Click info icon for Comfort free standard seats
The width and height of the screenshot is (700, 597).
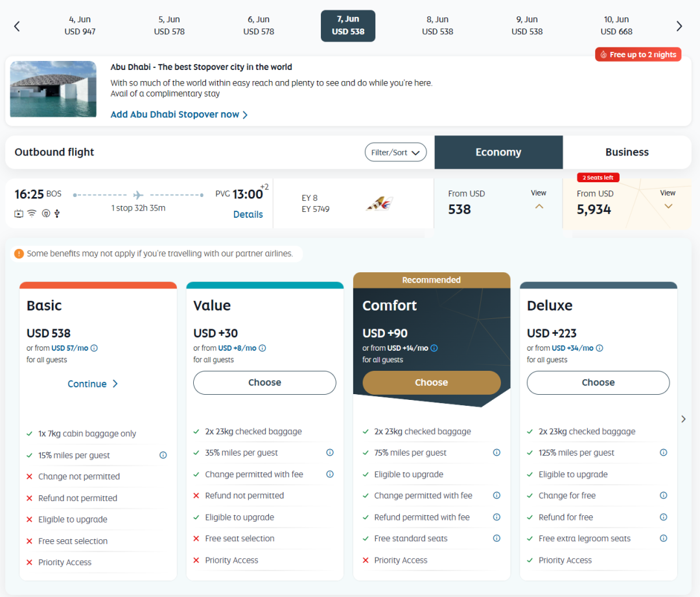pyautogui.click(x=496, y=539)
